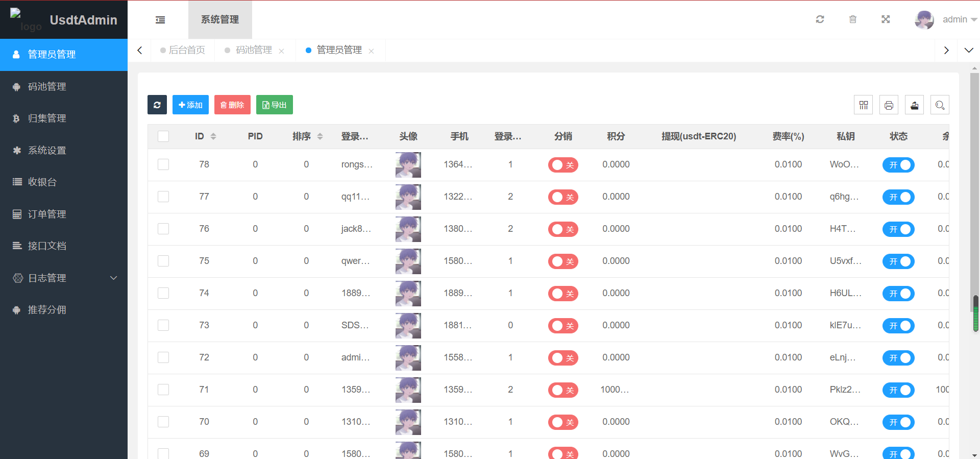Viewport: 980px width, 459px height.
Task: Open the table search magnifier icon
Action: [940, 105]
